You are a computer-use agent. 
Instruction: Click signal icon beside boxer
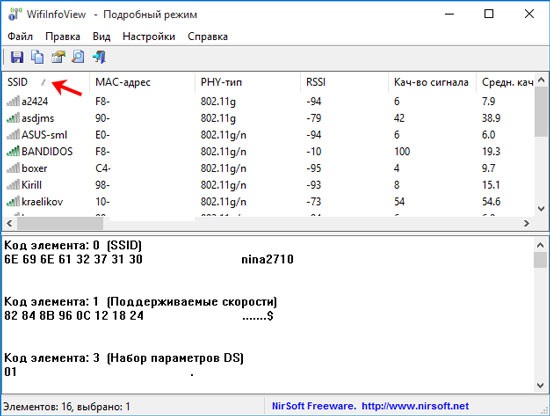coord(13,168)
